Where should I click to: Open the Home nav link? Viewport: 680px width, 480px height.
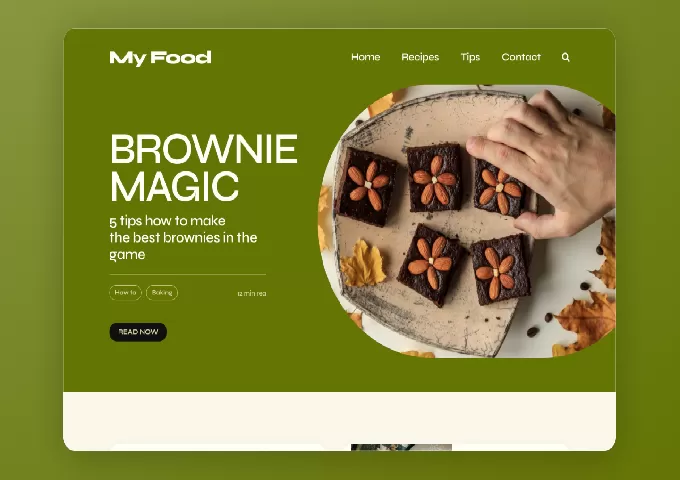tap(366, 57)
